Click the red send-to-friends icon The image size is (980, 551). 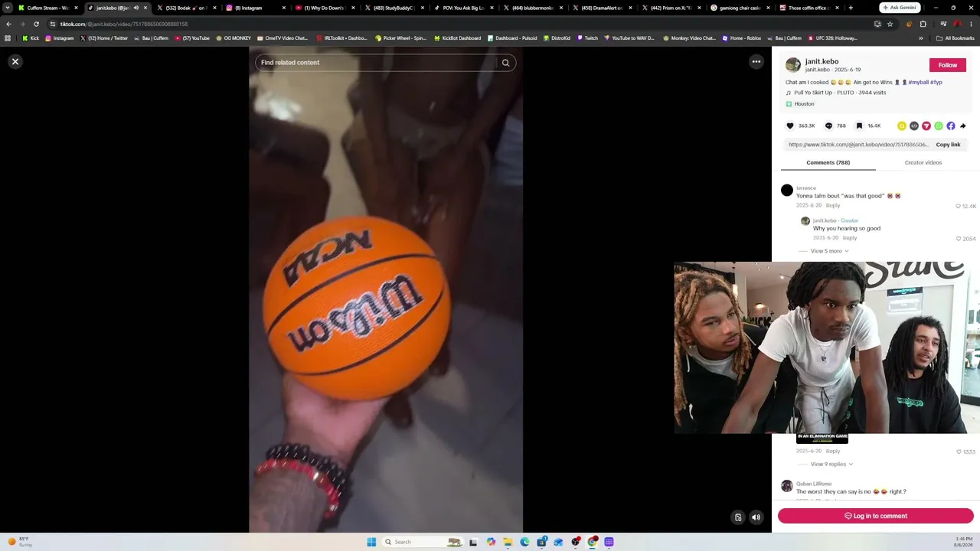coord(926,126)
